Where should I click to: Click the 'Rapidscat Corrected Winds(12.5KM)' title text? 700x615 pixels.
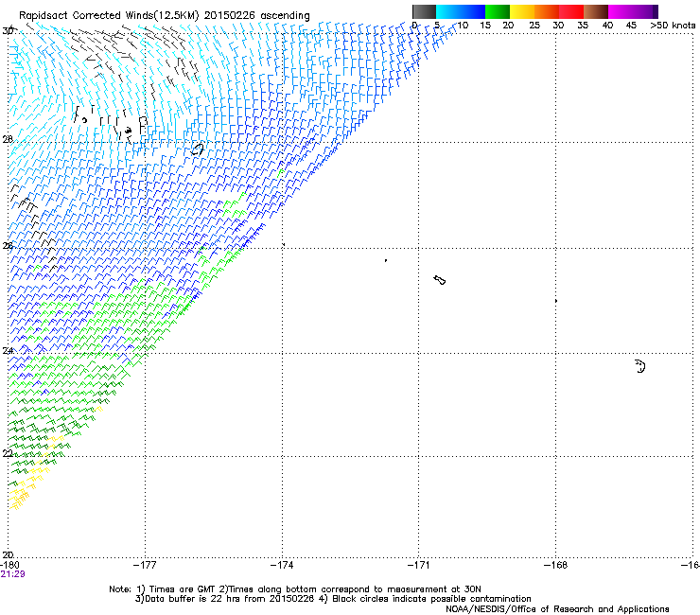(109, 15)
